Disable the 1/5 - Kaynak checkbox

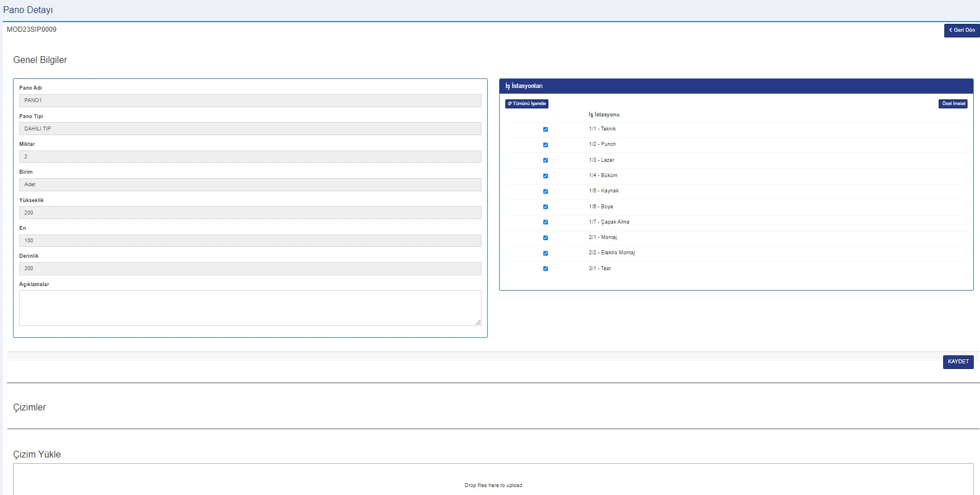(x=546, y=191)
